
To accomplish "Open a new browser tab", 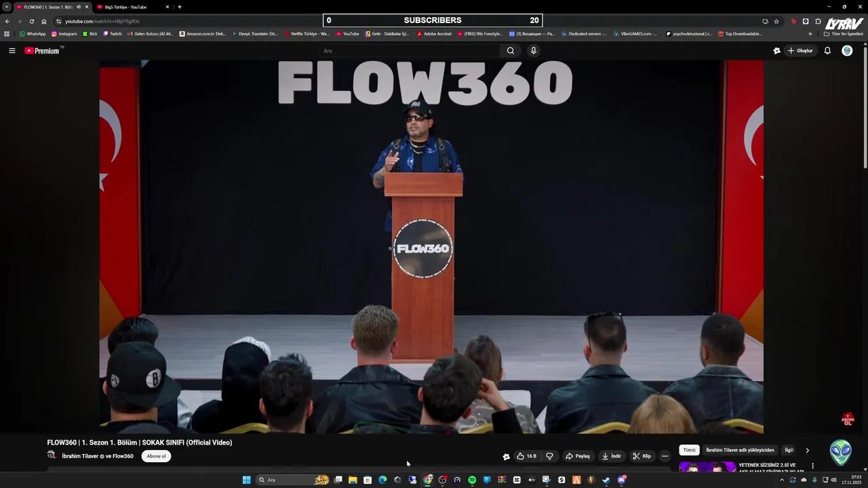I will pyautogui.click(x=179, y=7).
